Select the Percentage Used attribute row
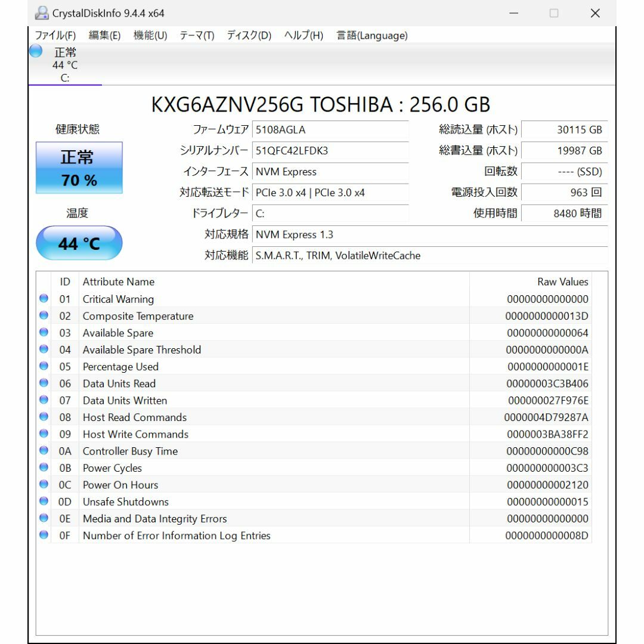This screenshot has height=644, width=644. pyautogui.click(x=314, y=366)
